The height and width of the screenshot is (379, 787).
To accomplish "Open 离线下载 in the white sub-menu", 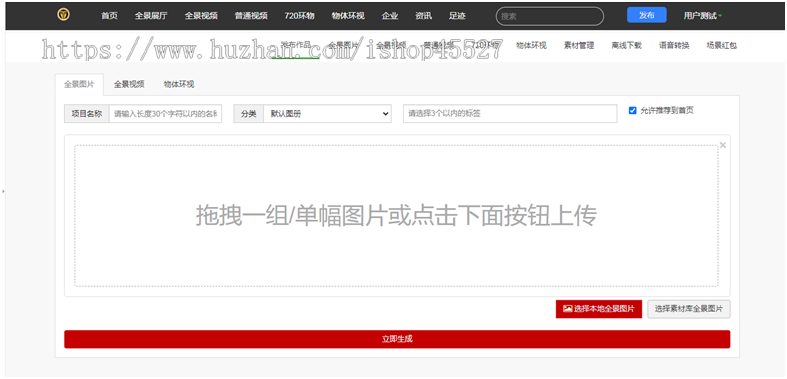I will pos(626,45).
